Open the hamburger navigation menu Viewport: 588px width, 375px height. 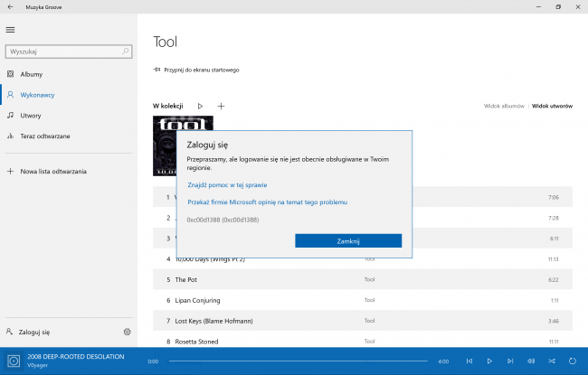[10, 30]
